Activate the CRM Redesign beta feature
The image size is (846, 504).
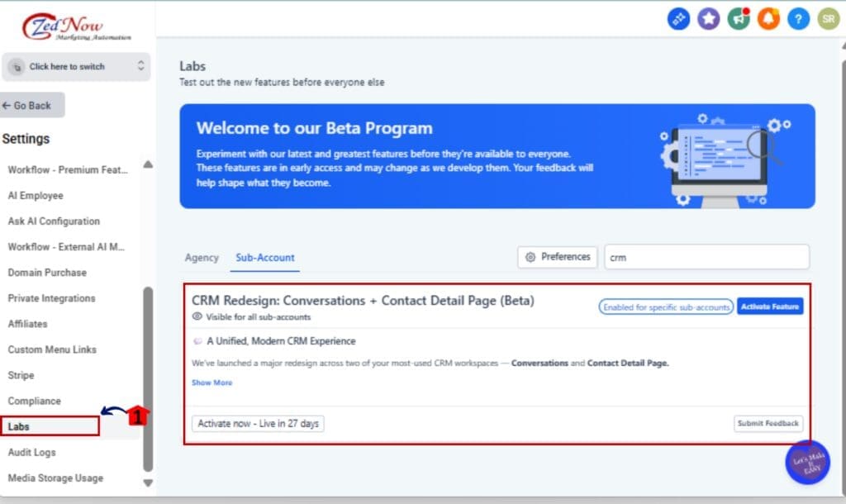pos(770,306)
